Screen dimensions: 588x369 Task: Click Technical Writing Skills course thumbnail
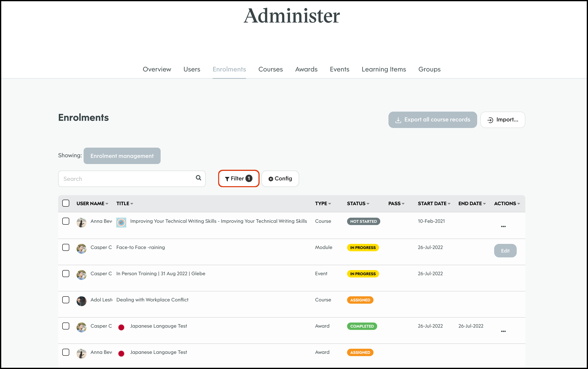coord(121,222)
